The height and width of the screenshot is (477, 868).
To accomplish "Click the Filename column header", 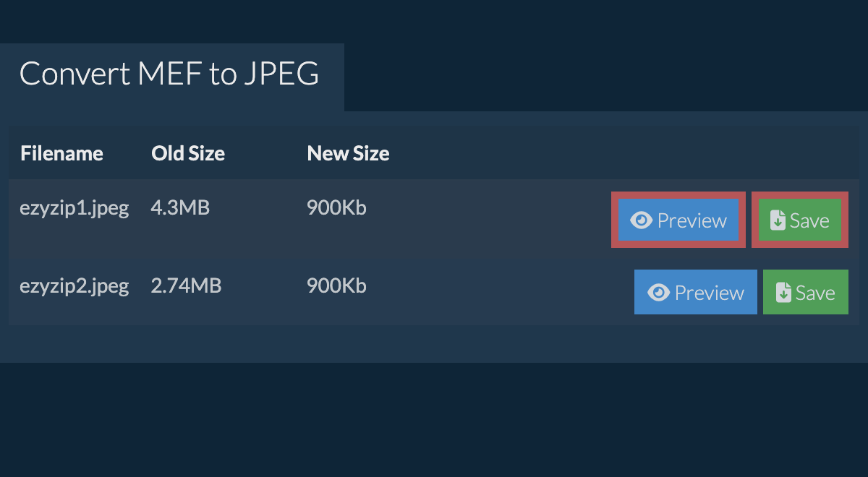I will pos(61,153).
